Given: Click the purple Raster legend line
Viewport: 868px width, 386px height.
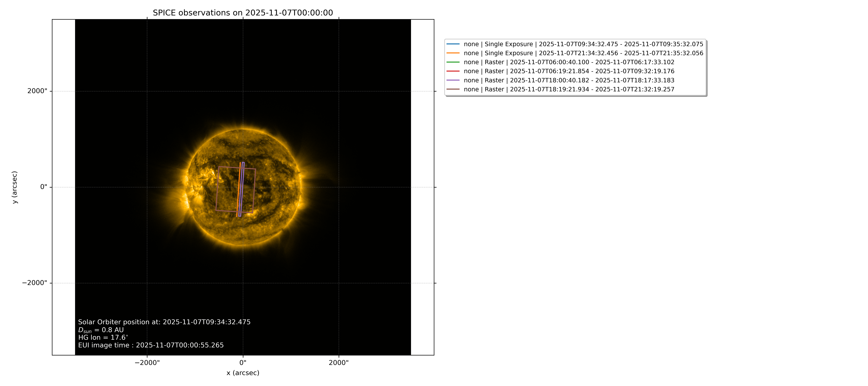Looking at the screenshot, I should 453,80.
